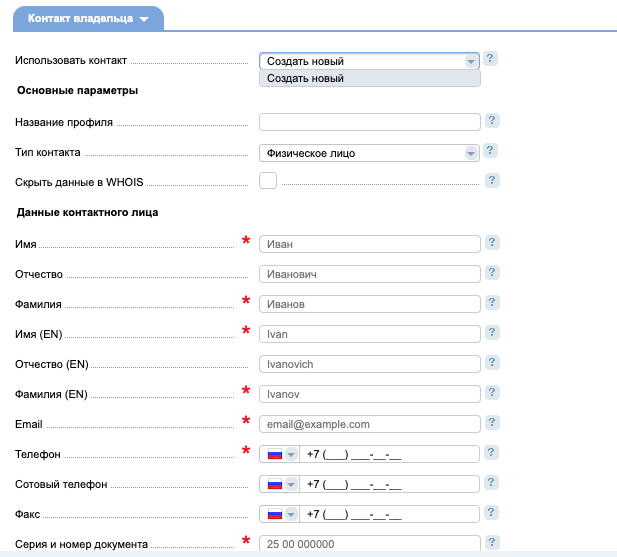
Task: Open the Использовать контакт dropdown
Action: click(369, 61)
